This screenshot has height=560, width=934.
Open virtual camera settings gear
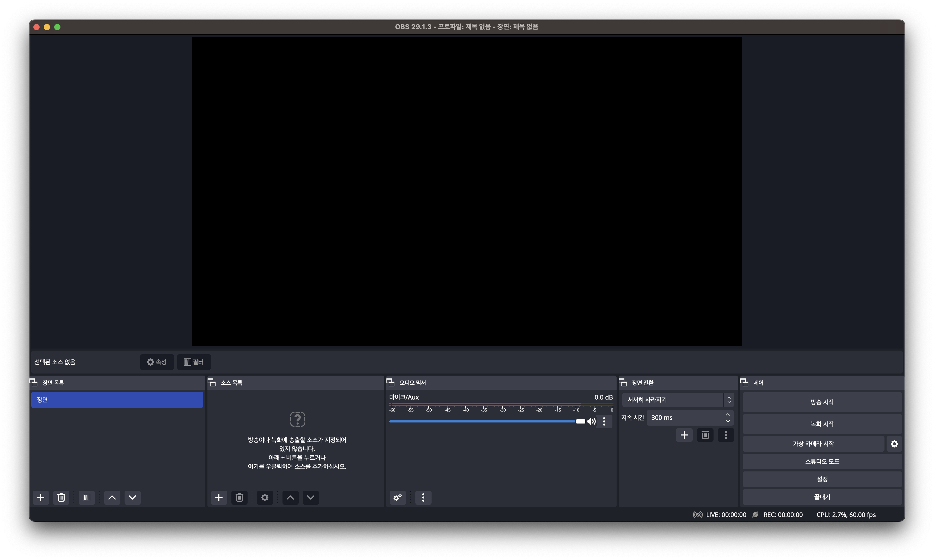click(894, 444)
